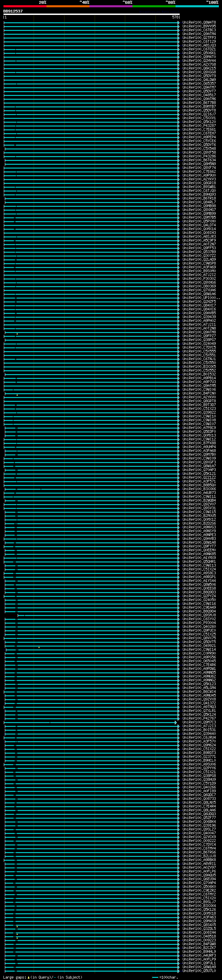Click the Large gaps legend text
The height and width of the screenshot is (980, 222).
pos(43,977)
